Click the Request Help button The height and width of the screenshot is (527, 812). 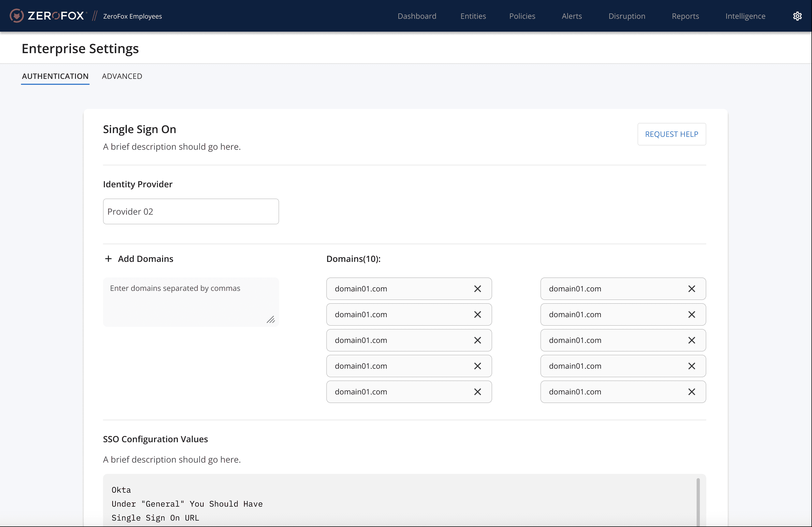[x=671, y=134]
